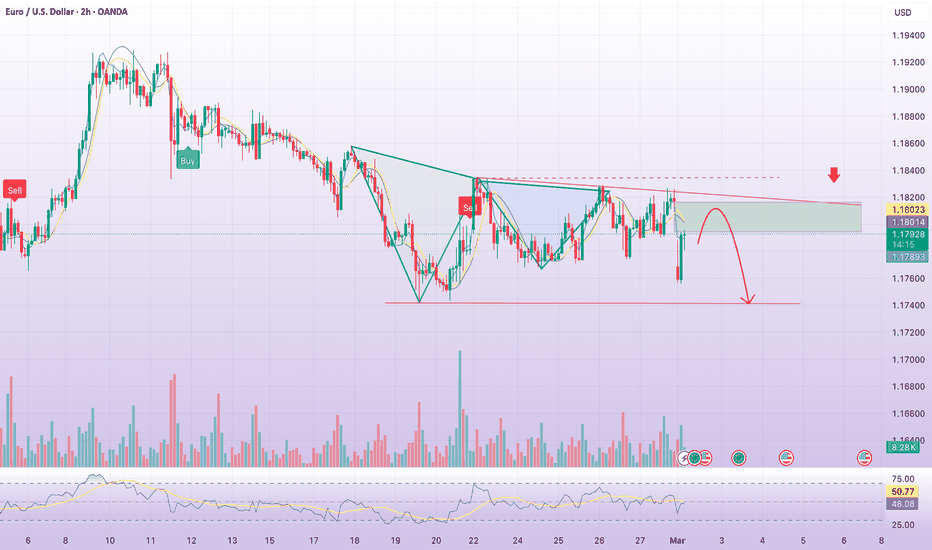Click the yellow RSI value label 50.77
This screenshot has height=550, width=932.
click(x=901, y=493)
